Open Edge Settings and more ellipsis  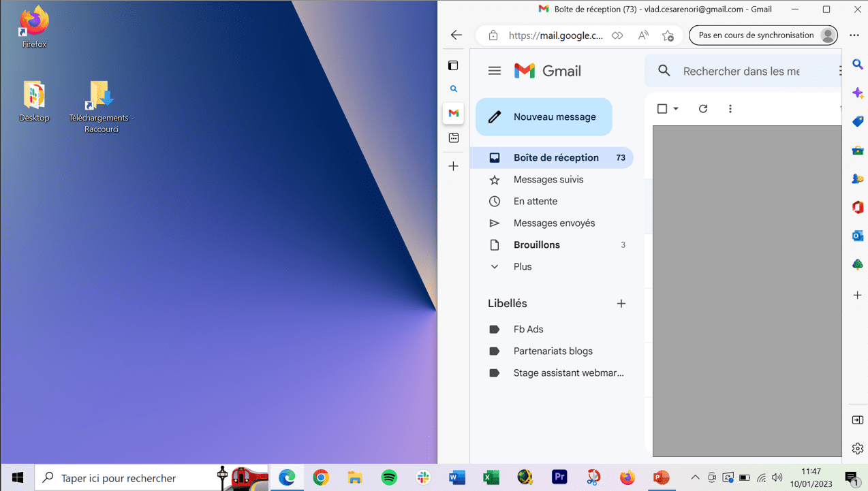pos(854,35)
